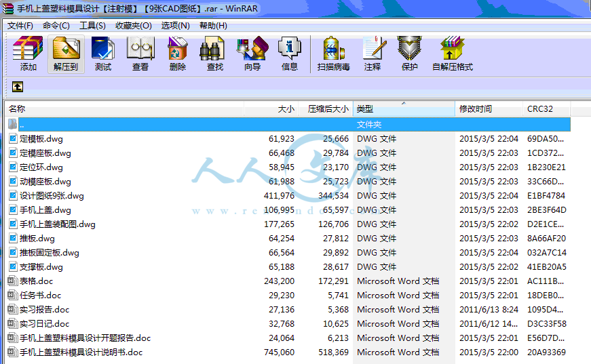Image resolution: width=591 pixels, height=364 pixels.
Task: Sort by 修改时间 column header
Action: point(489,108)
